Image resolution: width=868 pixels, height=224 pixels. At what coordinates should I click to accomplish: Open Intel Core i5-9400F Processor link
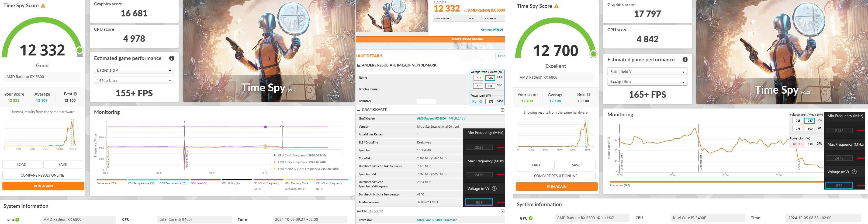pos(437,220)
